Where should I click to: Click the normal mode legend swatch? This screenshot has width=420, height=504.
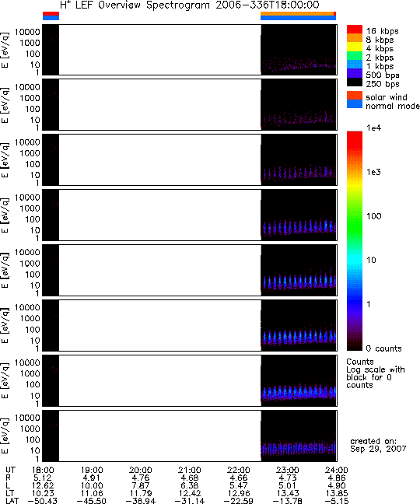(355, 103)
